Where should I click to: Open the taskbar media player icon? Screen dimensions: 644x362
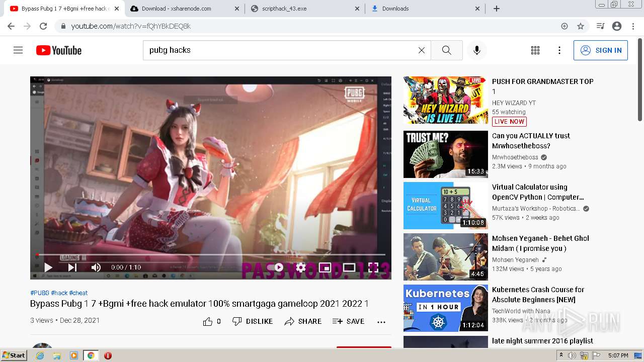pos(74,355)
